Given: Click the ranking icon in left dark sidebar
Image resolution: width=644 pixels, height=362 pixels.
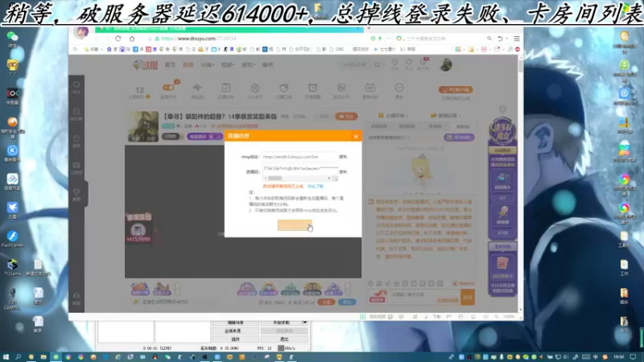Looking at the screenshot, I should click(x=76, y=112).
